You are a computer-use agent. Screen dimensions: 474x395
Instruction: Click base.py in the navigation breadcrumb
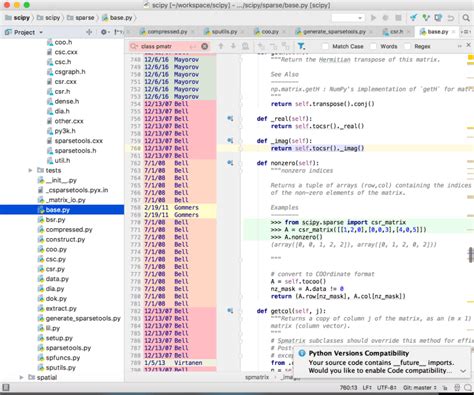click(117, 18)
